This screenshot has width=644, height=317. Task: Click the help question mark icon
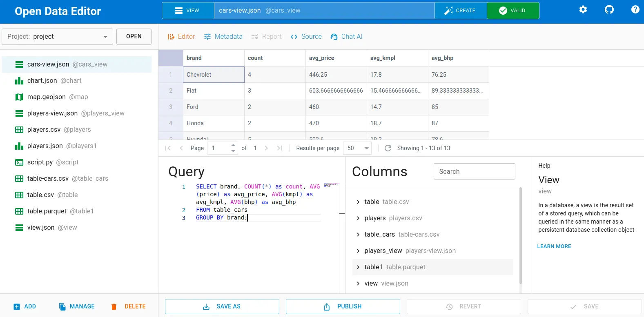tap(635, 9)
